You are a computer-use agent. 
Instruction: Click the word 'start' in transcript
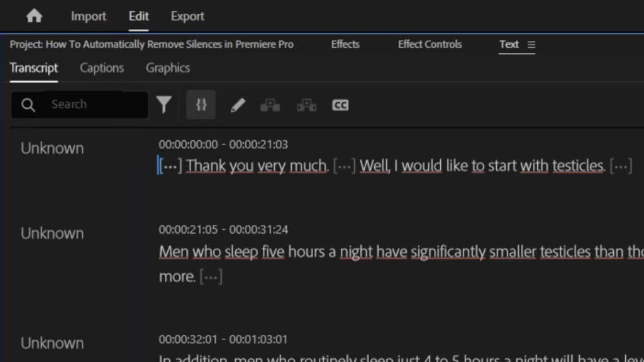pos(502,166)
